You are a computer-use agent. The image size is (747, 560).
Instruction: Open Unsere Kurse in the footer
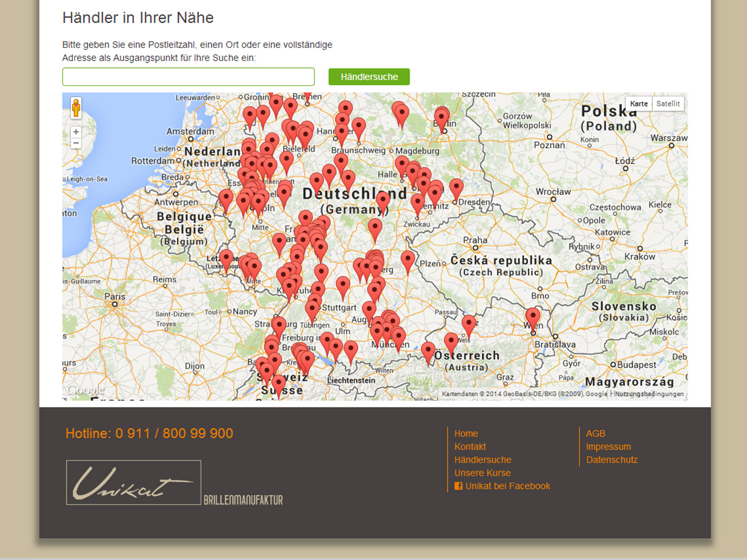point(482,473)
